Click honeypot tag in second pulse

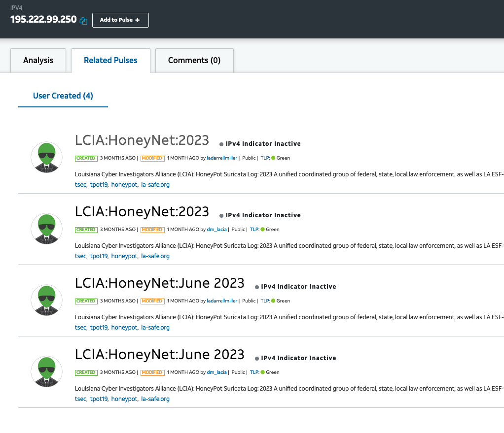point(124,256)
